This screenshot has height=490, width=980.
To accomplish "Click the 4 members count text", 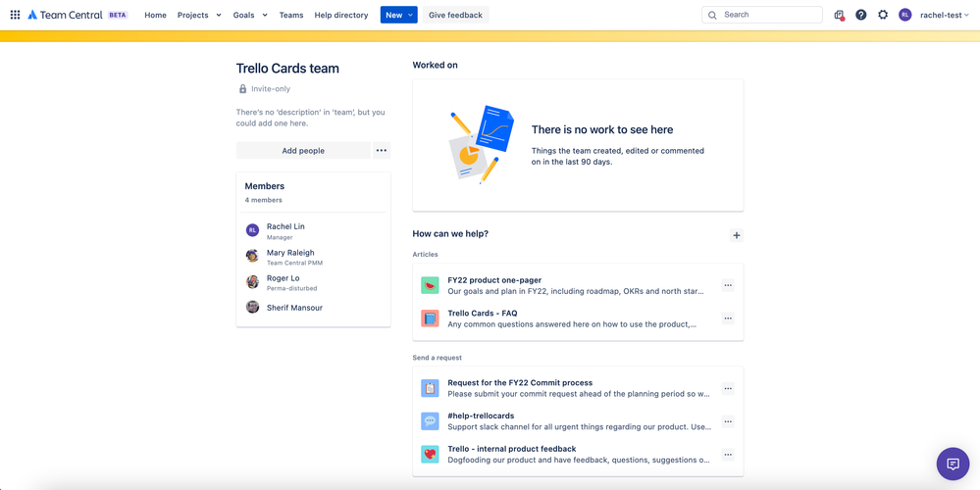I will pos(263,200).
